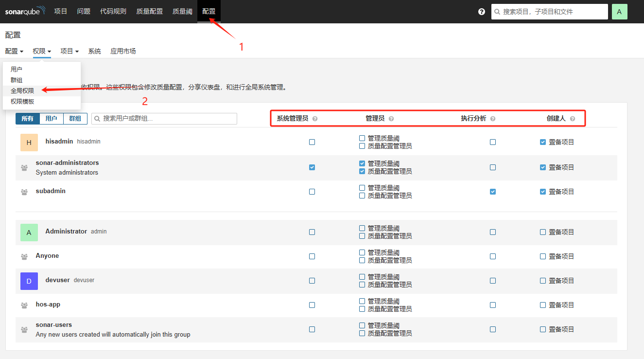The image size is (644, 359).
Task: Check 执行分析 for Anyone
Action: [x=493, y=256]
